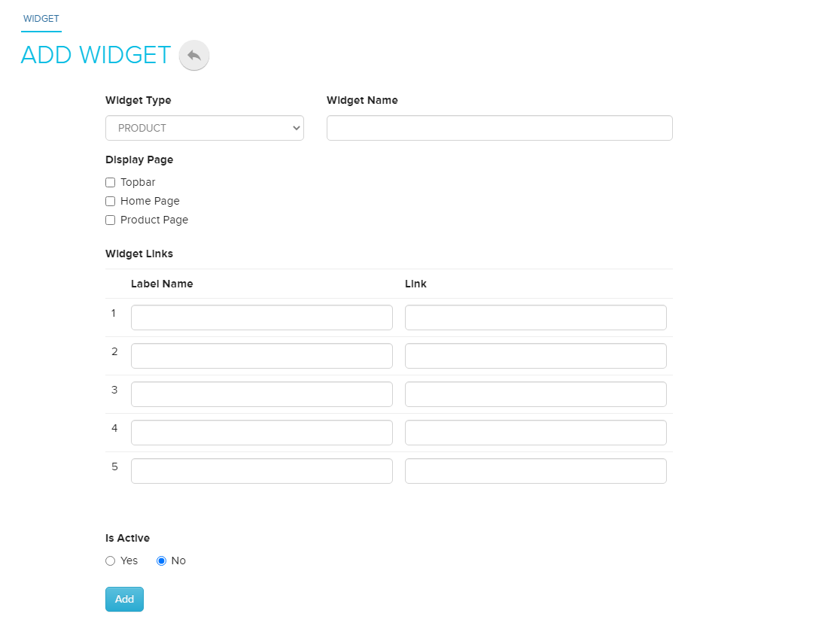Click the Label Name field in row 4
Screen dimensions: 840x638
tap(262, 433)
